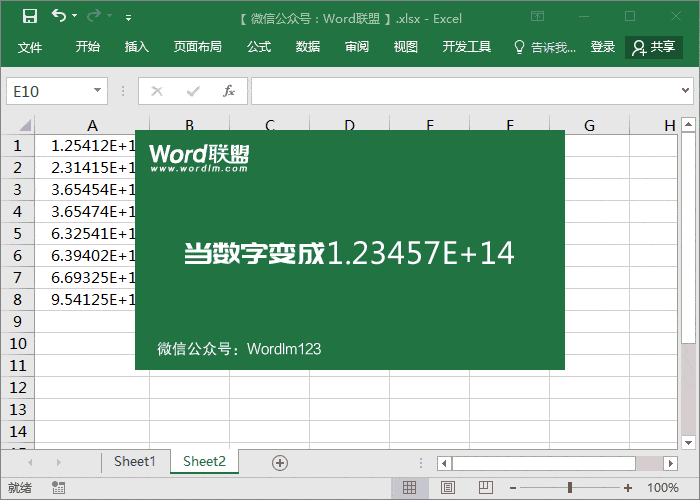The height and width of the screenshot is (500, 700).
Task: Click cell with 6.32541E+1 value
Action: coord(92,233)
